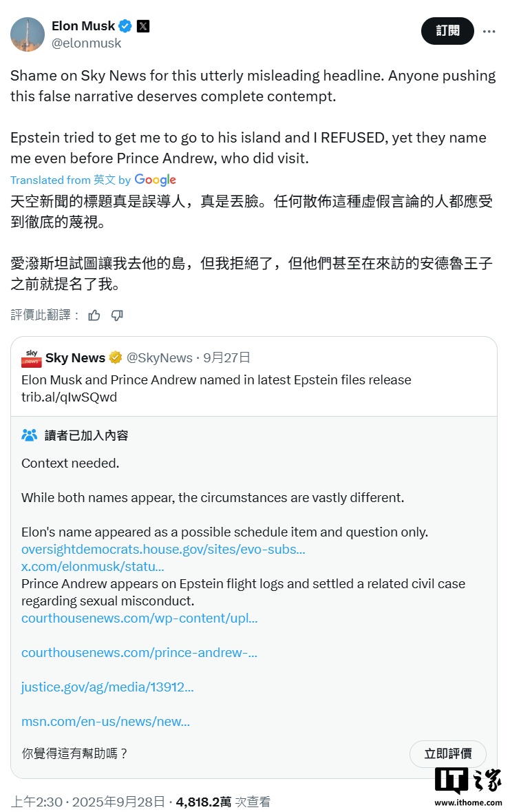The height and width of the screenshot is (812, 510).
Task: Click Sky News logo avatar in quoted post
Action: click(x=31, y=358)
